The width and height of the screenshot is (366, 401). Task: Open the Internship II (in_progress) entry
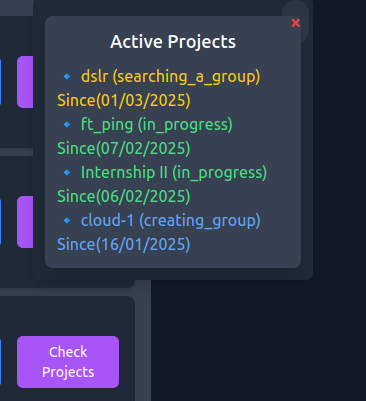(174, 173)
